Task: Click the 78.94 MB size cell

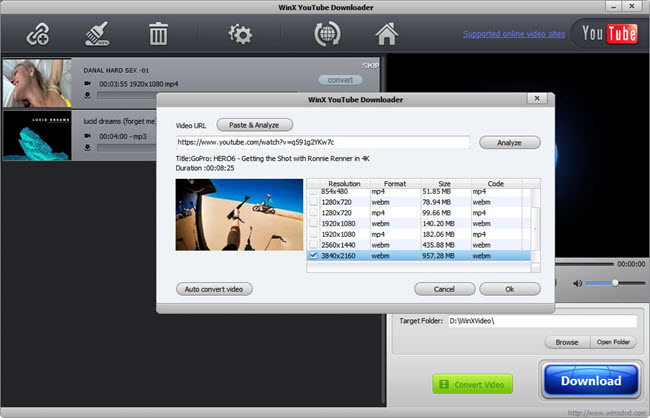Action: [437, 202]
